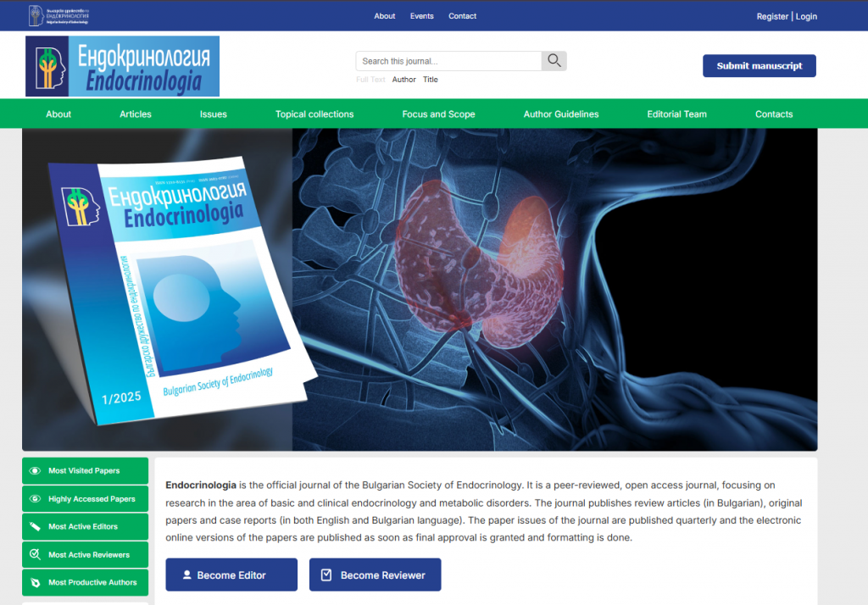Open Topical collections
This screenshot has height=605, width=868.
pyautogui.click(x=314, y=114)
